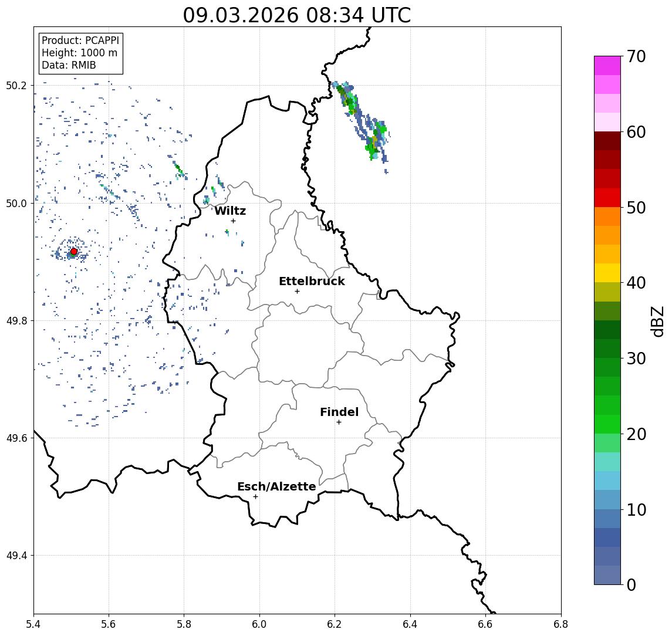Click the 60 tick on the colorbar
672x636 pixels.
tap(636, 132)
